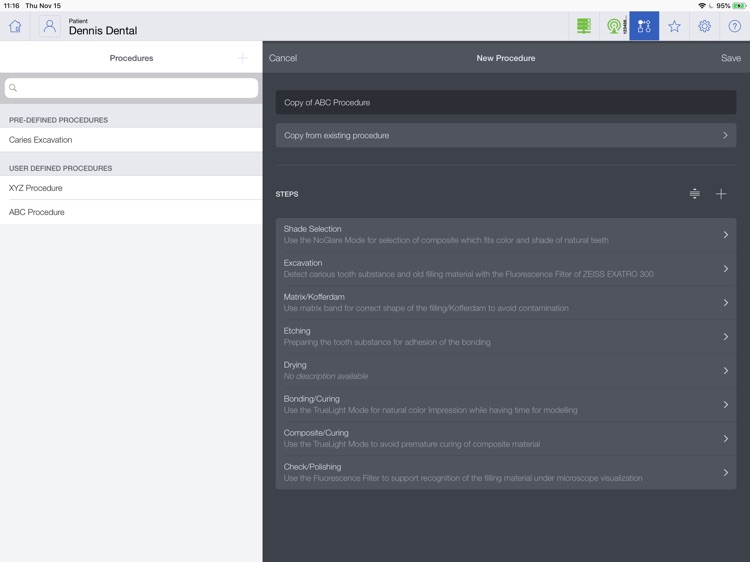The image size is (750, 562).
Task: Open the Shade Selection step
Action: coord(506,235)
